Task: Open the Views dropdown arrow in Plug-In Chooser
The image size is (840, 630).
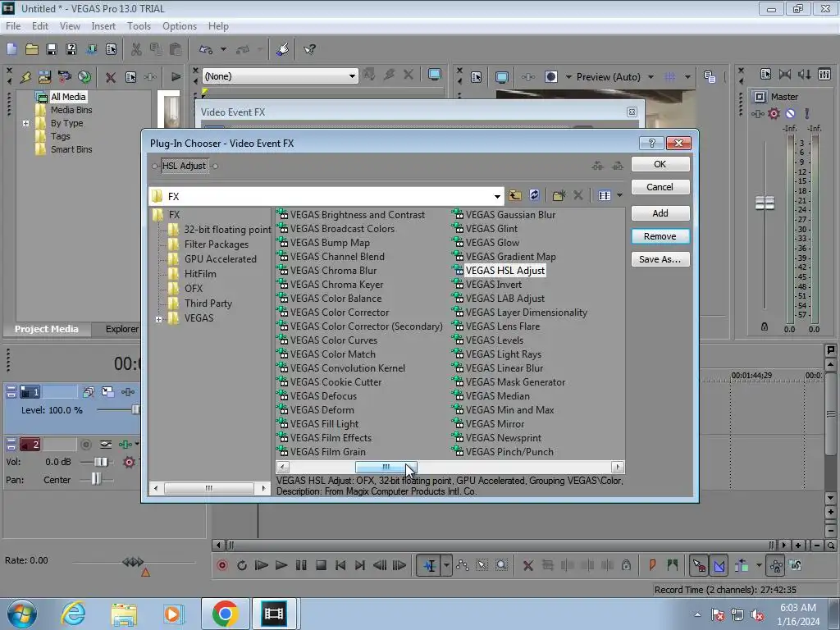Action: pos(620,195)
